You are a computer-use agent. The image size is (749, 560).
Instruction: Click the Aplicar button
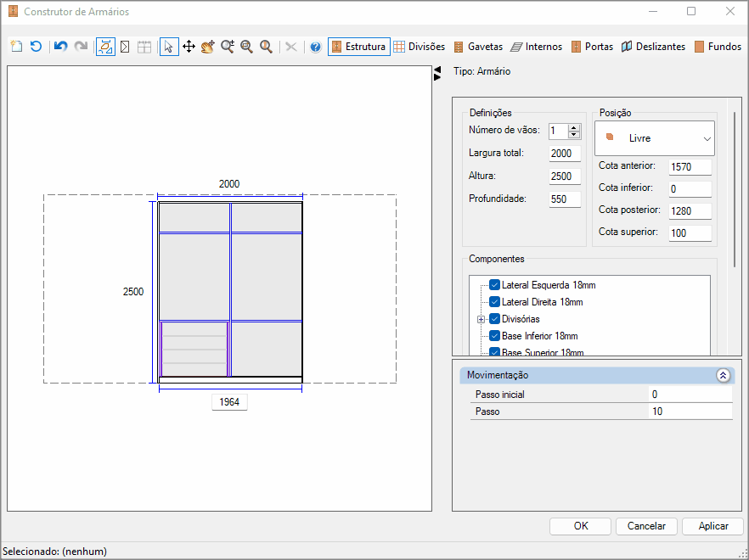pos(713,526)
